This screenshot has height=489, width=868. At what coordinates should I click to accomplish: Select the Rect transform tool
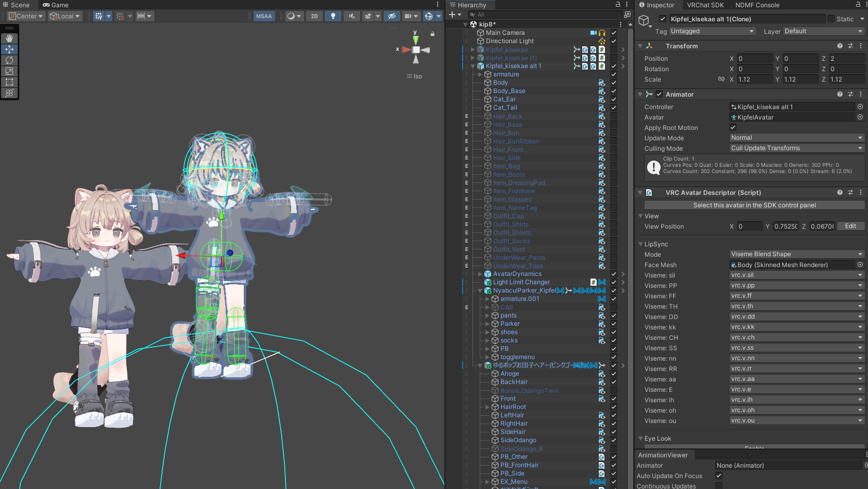9,82
